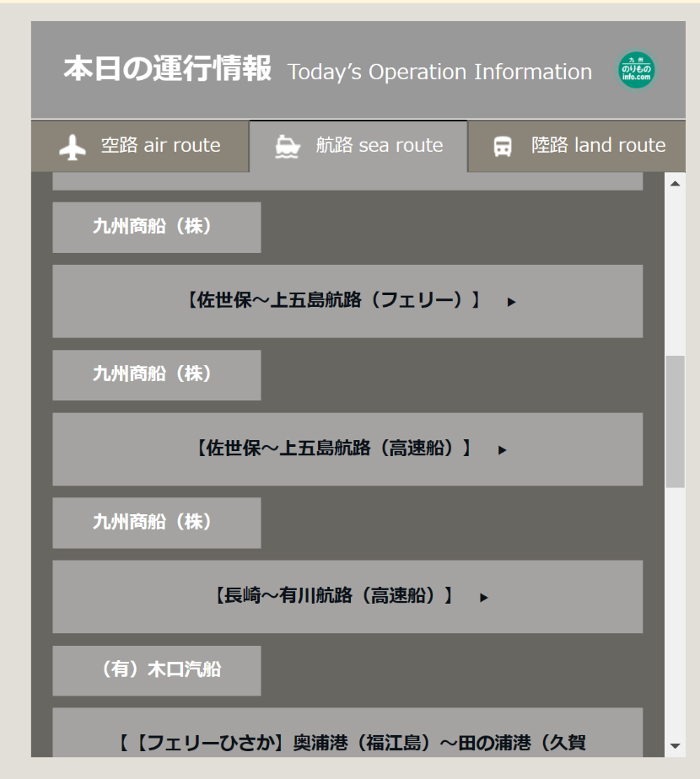Image resolution: width=700 pixels, height=779 pixels.
Task: Click the ship icon on the sea route tab
Action: [288, 146]
